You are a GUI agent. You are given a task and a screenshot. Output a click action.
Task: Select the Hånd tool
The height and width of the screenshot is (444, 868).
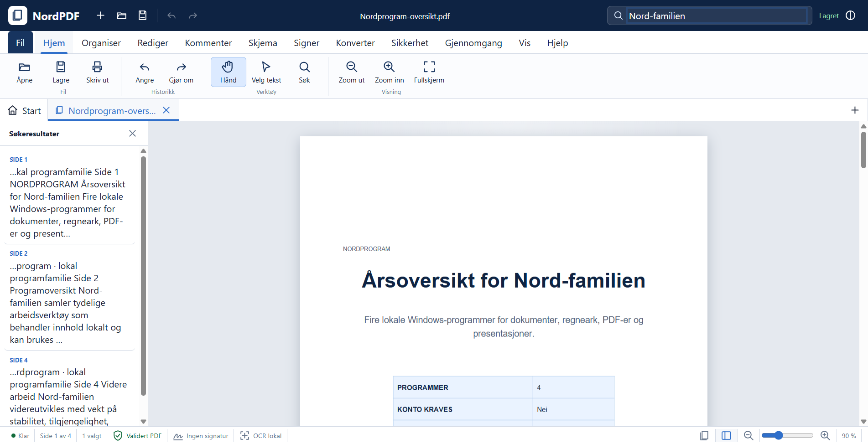point(229,72)
